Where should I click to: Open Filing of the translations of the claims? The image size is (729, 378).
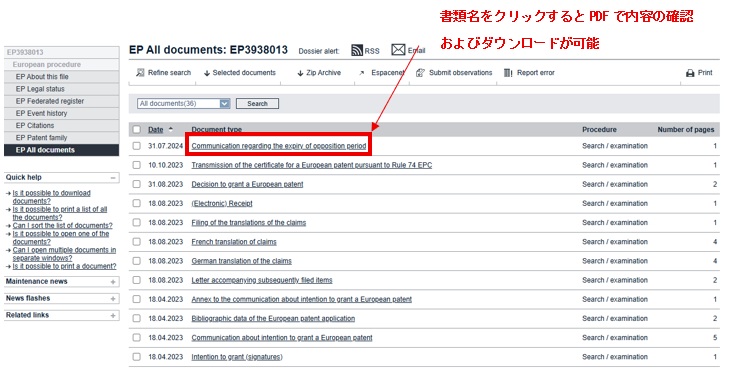(249, 223)
